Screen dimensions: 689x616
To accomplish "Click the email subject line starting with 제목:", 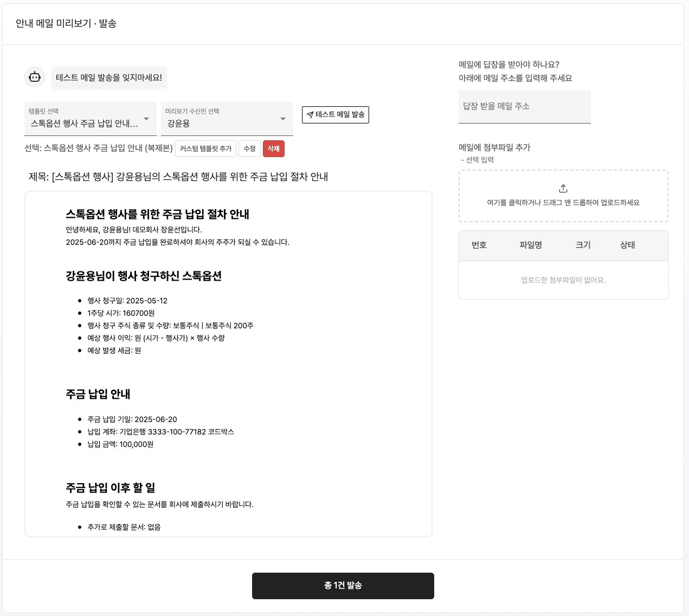I will point(178,177).
